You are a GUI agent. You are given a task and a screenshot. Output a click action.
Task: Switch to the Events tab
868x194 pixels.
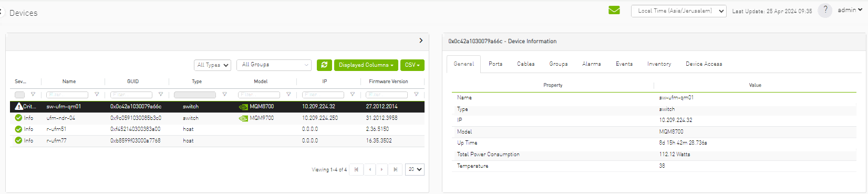pyautogui.click(x=624, y=64)
